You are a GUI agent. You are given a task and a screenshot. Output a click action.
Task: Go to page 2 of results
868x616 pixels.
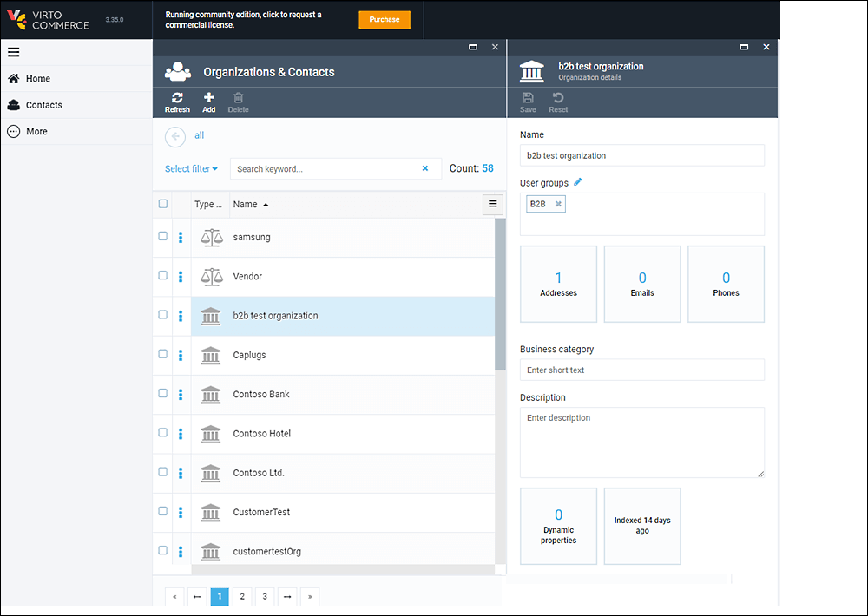pyautogui.click(x=242, y=596)
